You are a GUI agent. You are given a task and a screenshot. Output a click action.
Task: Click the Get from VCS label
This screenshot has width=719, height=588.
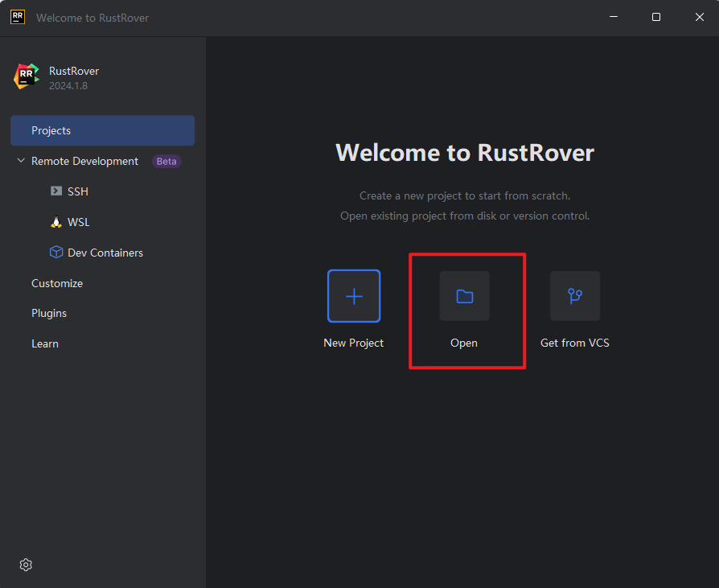pyautogui.click(x=575, y=343)
